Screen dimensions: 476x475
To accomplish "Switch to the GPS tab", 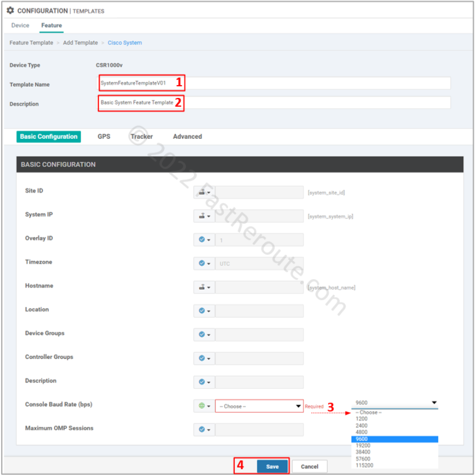I will click(104, 137).
